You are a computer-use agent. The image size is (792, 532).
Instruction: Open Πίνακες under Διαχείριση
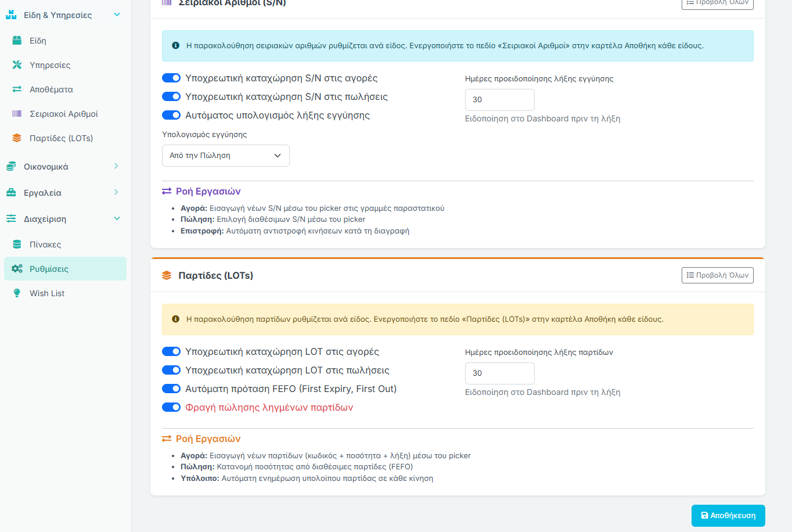click(x=65, y=245)
